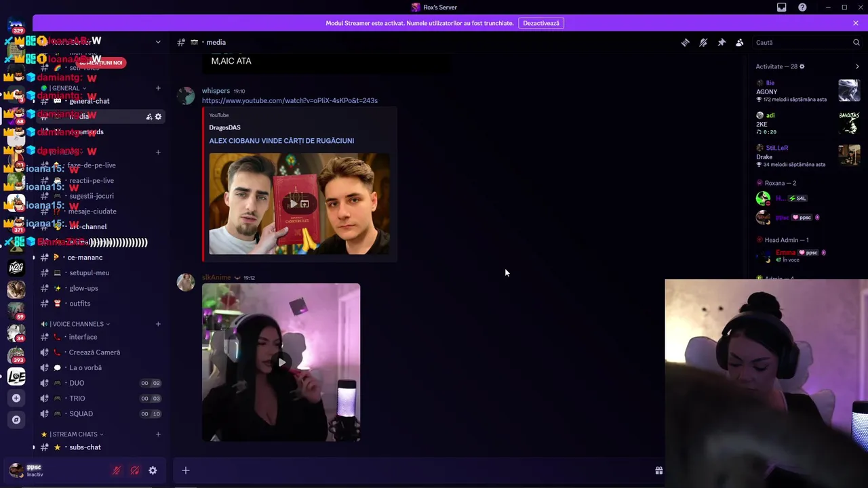Screen dimensions: 868x488
Task: Open the Inbox icon in title bar
Action: pos(782,7)
